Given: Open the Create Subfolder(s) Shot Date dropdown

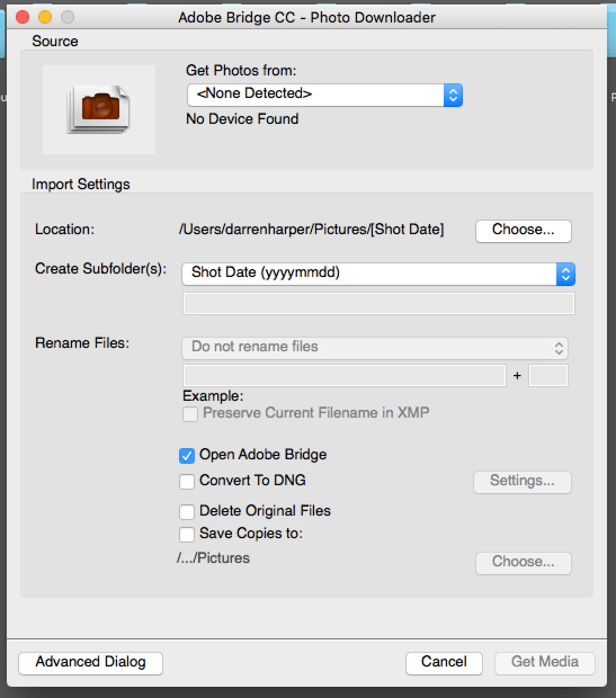Looking at the screenshot, I should (378, 274).
